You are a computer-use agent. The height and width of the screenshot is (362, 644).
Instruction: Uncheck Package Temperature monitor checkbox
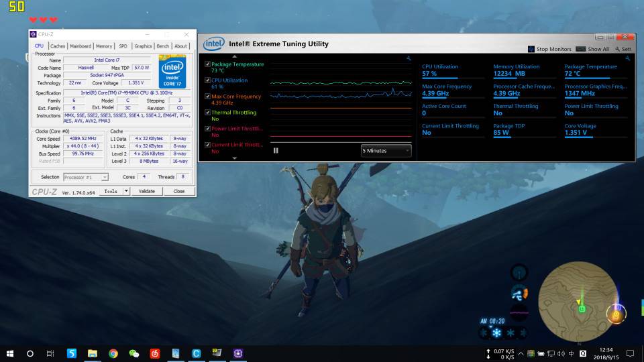pos(207,64)
